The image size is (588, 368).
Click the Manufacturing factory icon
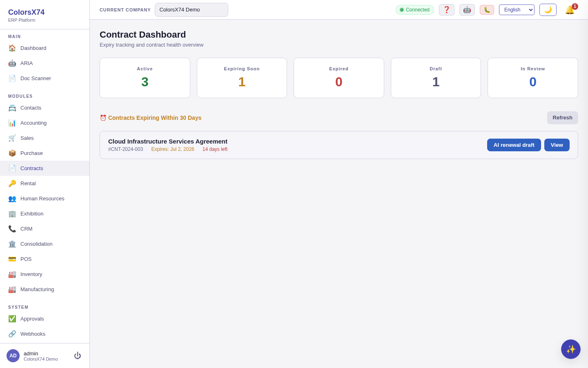pyautogui.click(x=12, y=289)
